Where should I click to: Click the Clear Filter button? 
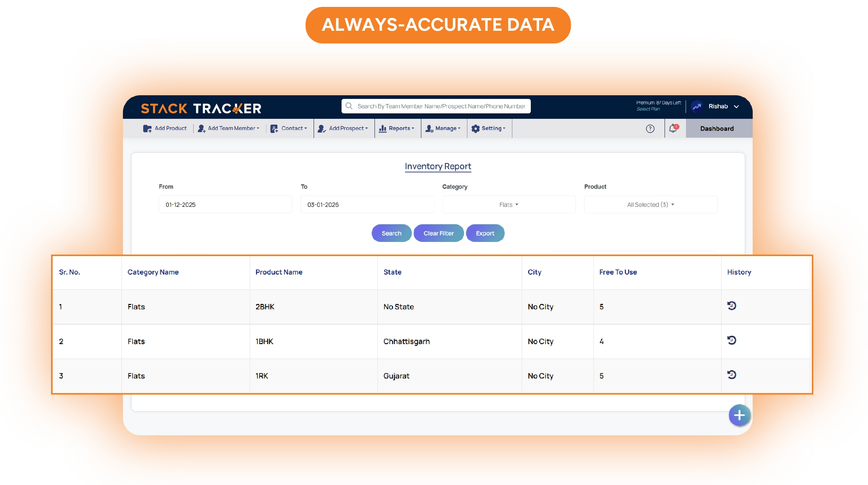438,233
